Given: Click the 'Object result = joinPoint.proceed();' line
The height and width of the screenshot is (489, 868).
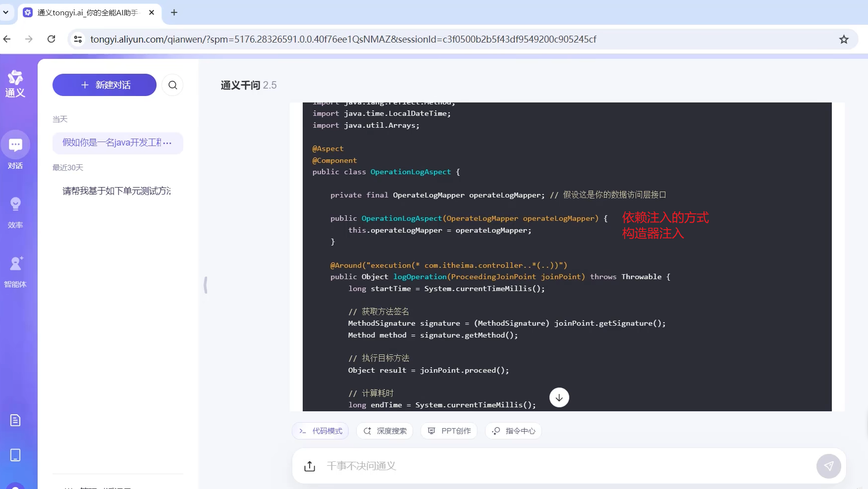Looking at the screenshot, I should coord(429,370).
